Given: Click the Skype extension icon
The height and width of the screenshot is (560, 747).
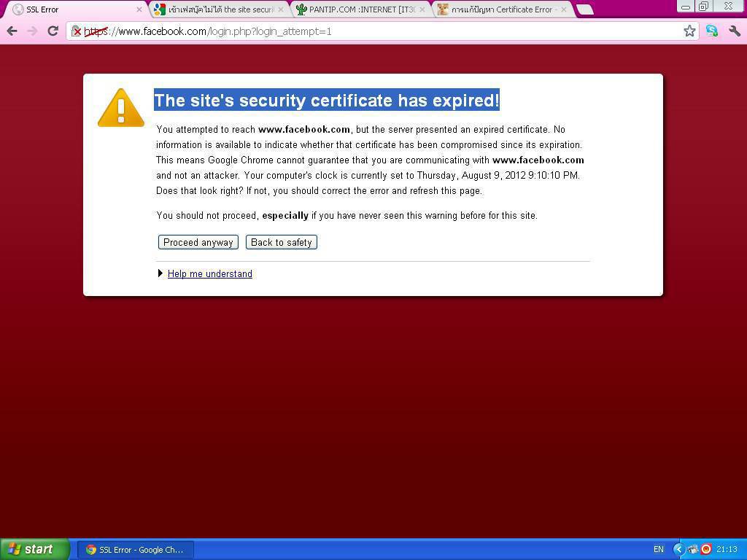Looking at the screenshot, I should point(712,31).
